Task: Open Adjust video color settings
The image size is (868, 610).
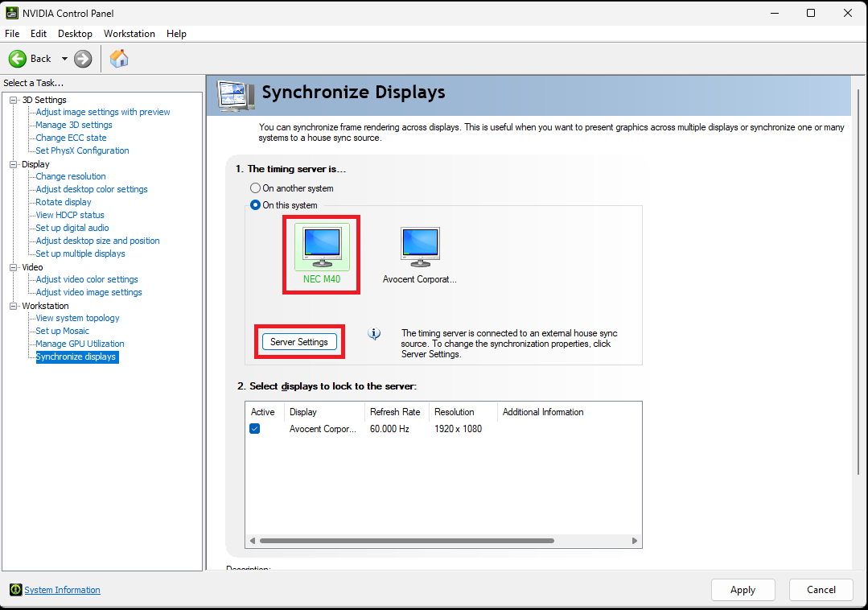Action: coord(87,279)
